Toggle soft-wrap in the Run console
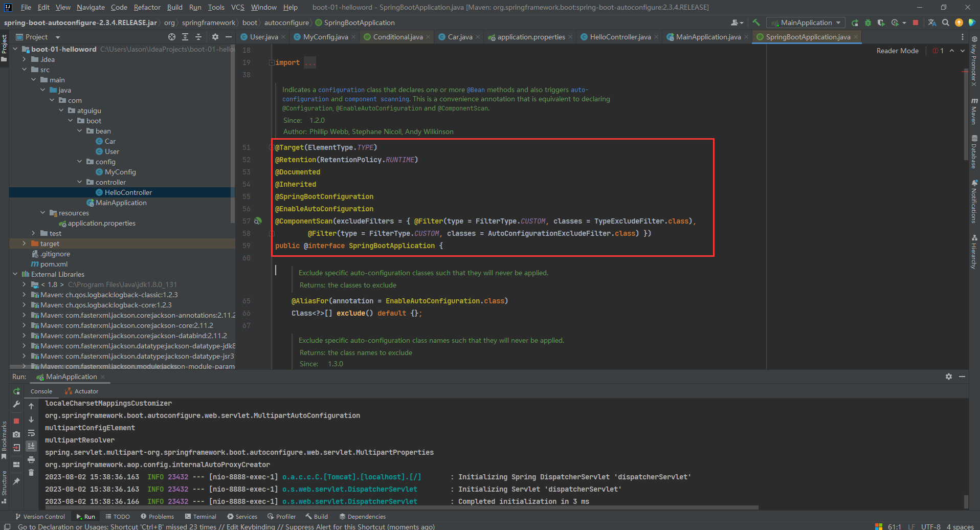 click(x=31, y=433)
